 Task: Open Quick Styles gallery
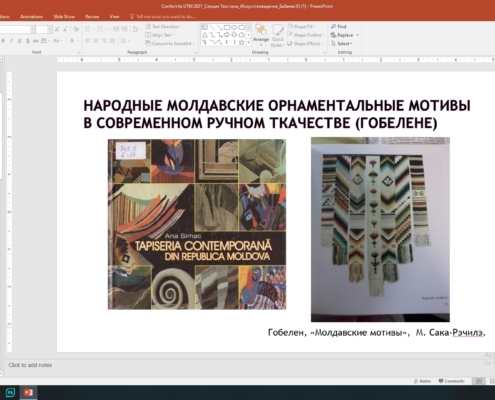277,35
